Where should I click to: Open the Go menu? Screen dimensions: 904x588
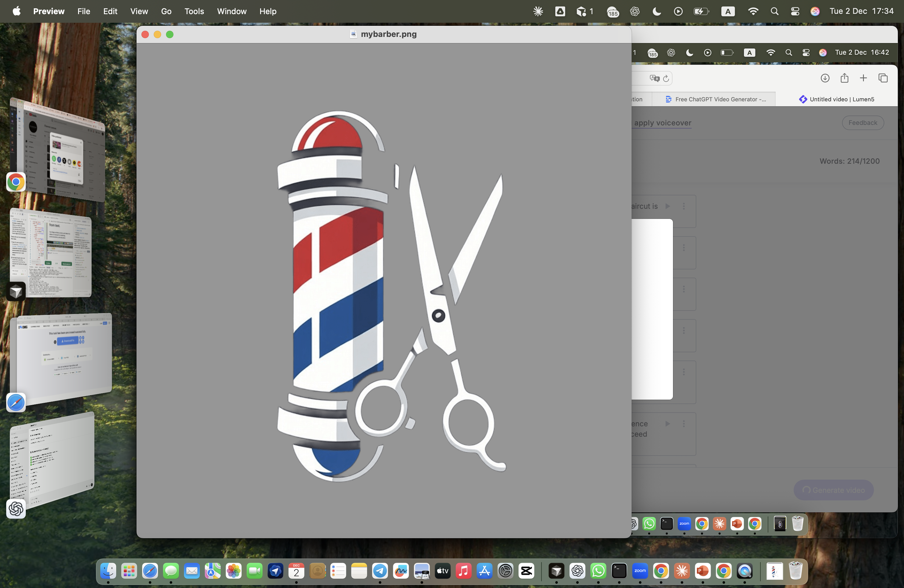pos(166,11)
